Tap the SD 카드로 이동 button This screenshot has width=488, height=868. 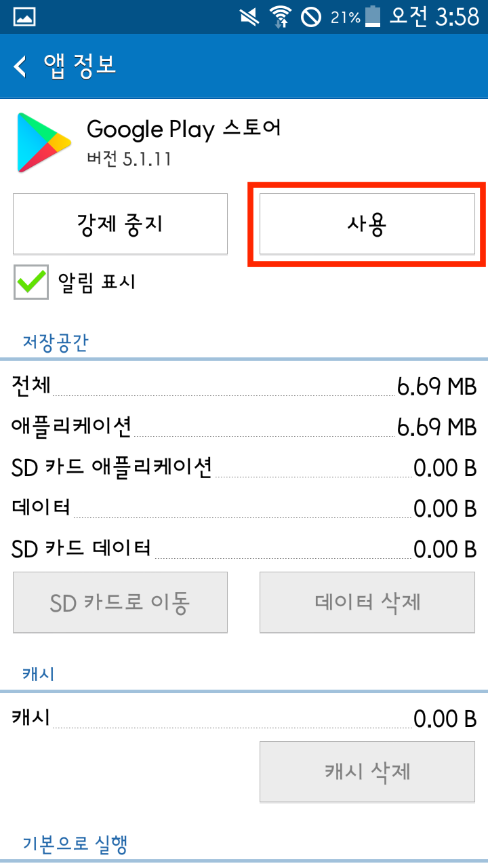(x=120, y=602)
